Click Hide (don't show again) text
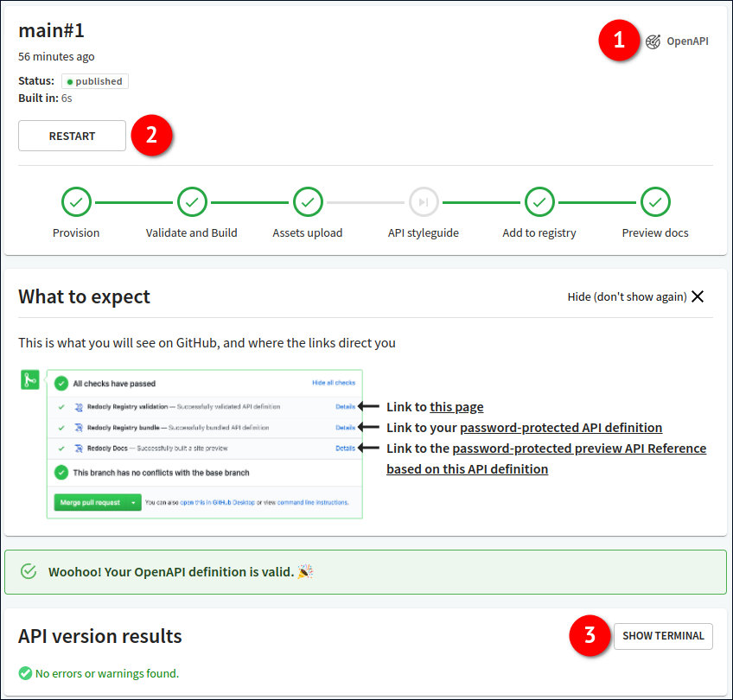 point(627,296)
